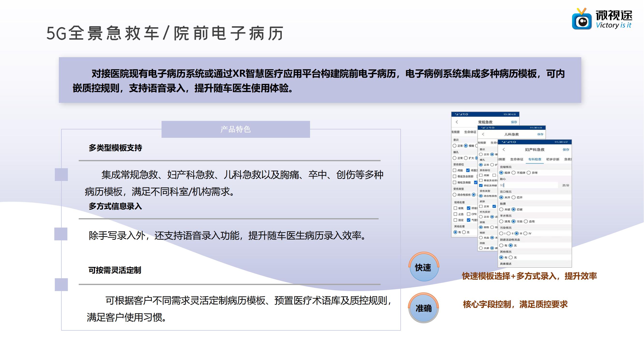Choose the IV option under 污染情况
This screenshot has width=644, height=362.
point(525,233)
